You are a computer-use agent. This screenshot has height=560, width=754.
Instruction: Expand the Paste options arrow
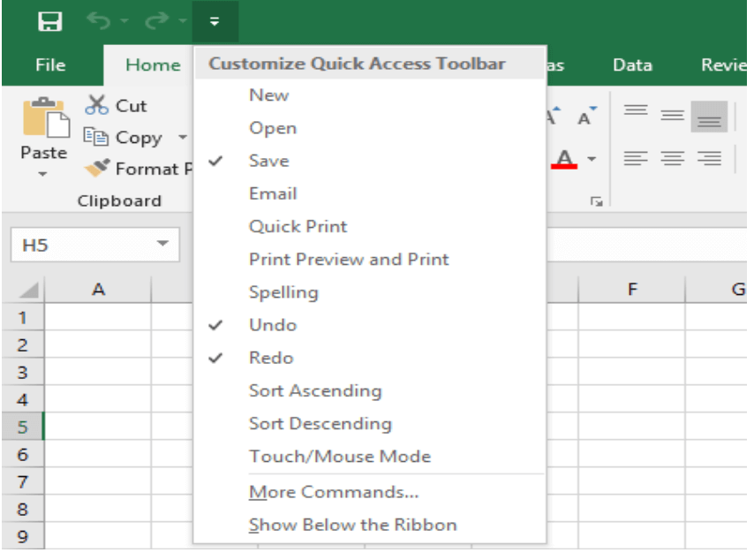point(42,174)
